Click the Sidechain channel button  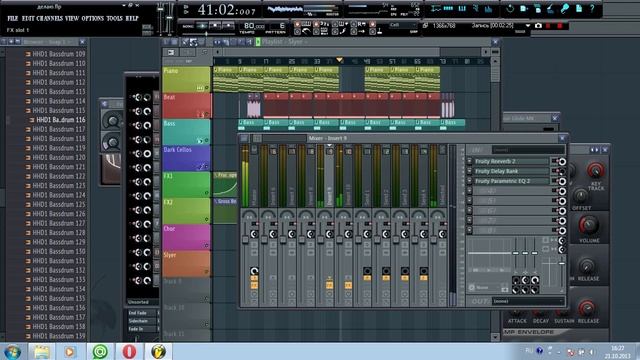(x=142, y=321)
